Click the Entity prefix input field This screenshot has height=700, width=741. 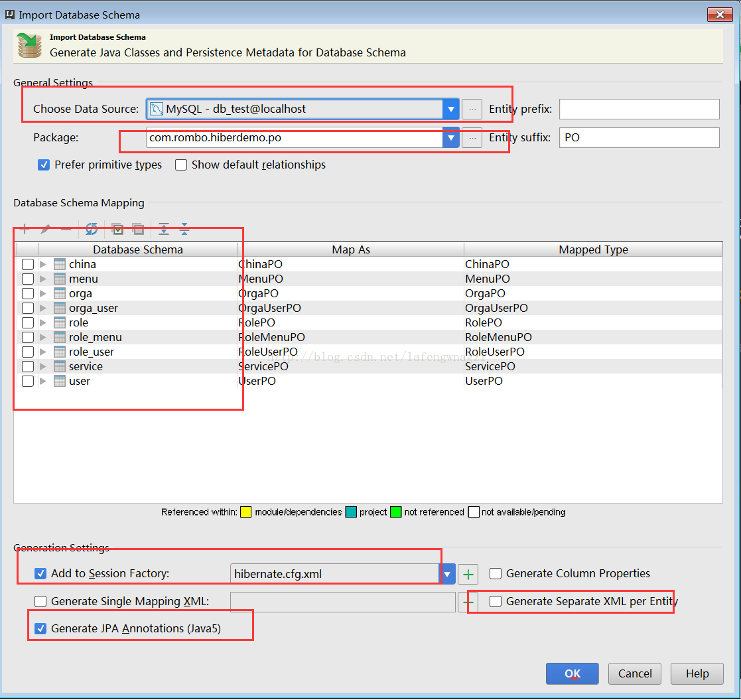(639, 109)
